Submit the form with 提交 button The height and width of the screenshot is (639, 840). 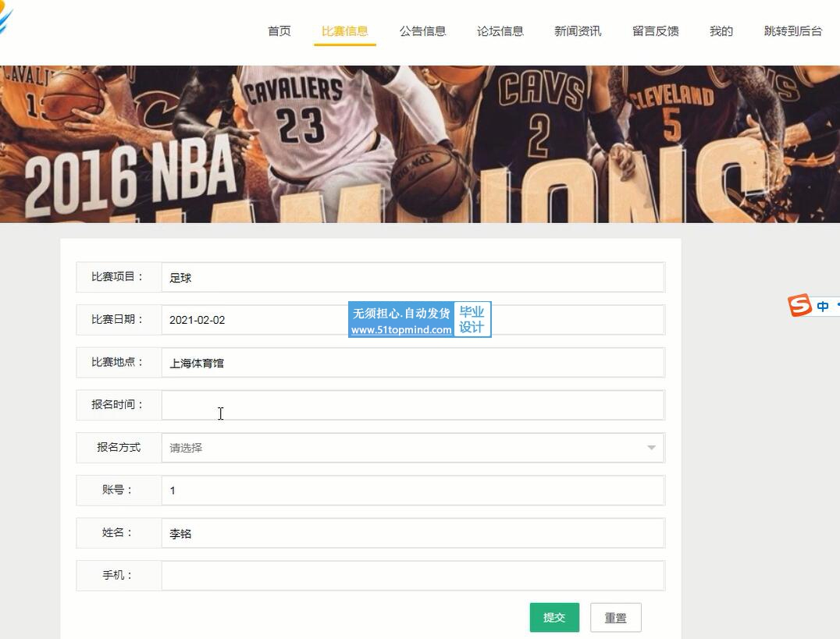(x=554, y=618)
